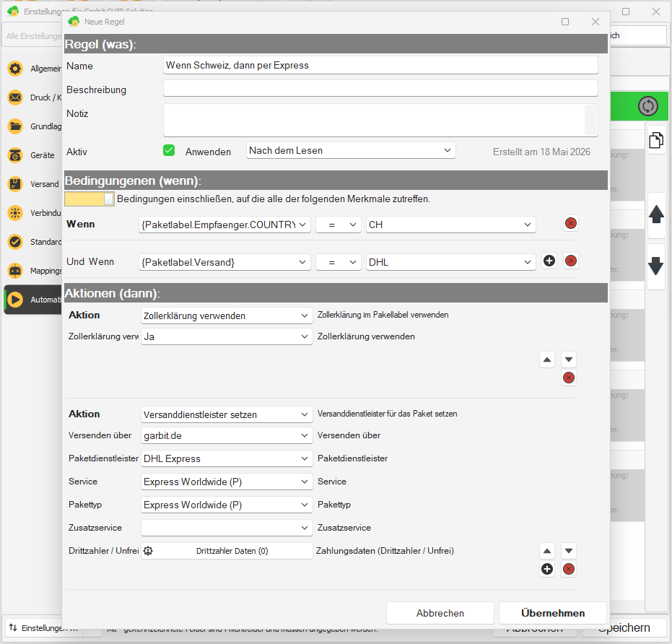The image size is (672, 644).
Task: Open the DHL value dropdown
Action: point(451,262)
